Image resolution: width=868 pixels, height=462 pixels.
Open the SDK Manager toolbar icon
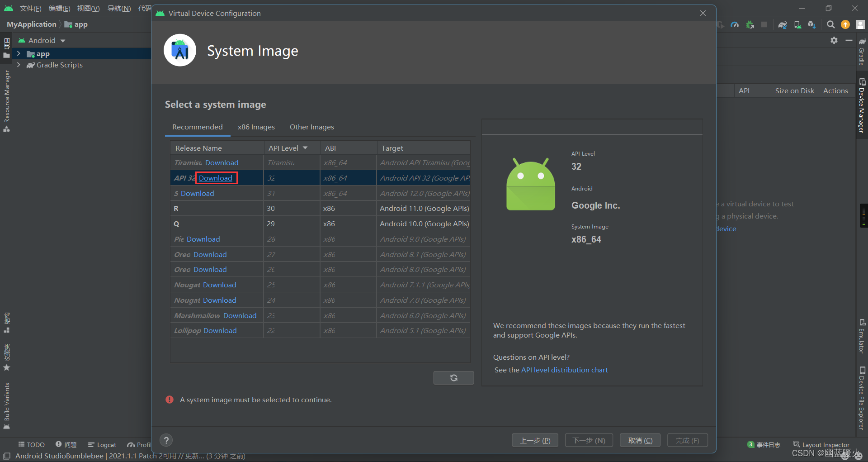pyautogui.click(x=812, y=24)
